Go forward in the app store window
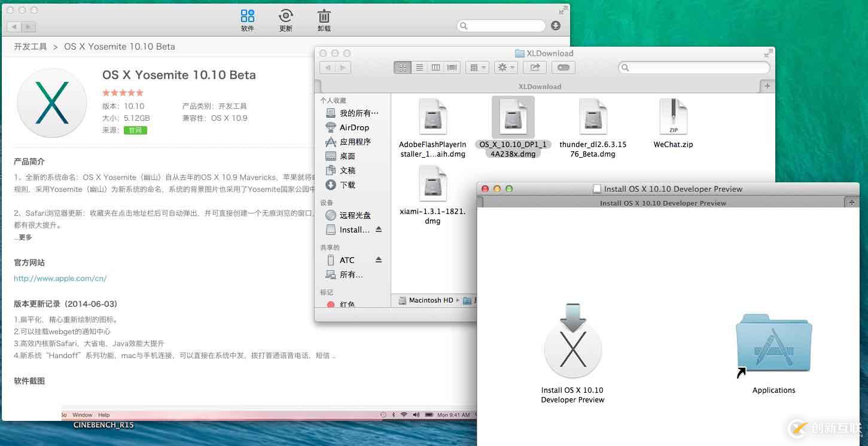868x446 pixels. pyautogui.click(x=28, y=27)
